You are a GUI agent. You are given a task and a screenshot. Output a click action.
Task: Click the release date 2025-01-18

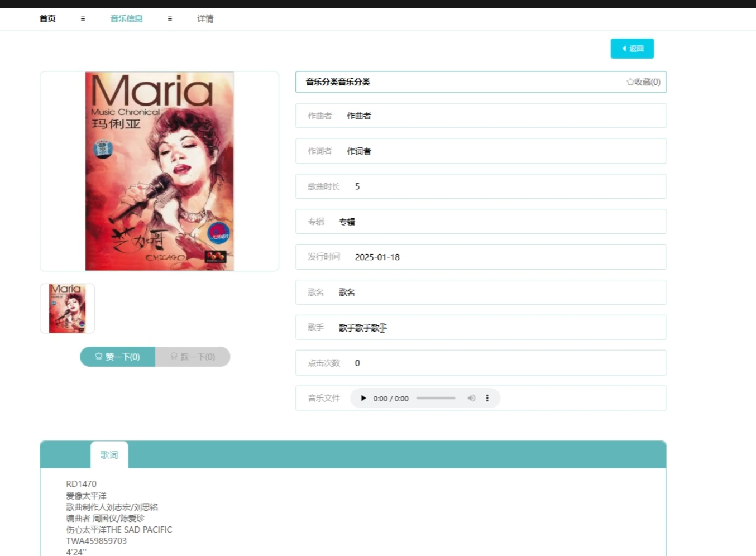point(377,257)
